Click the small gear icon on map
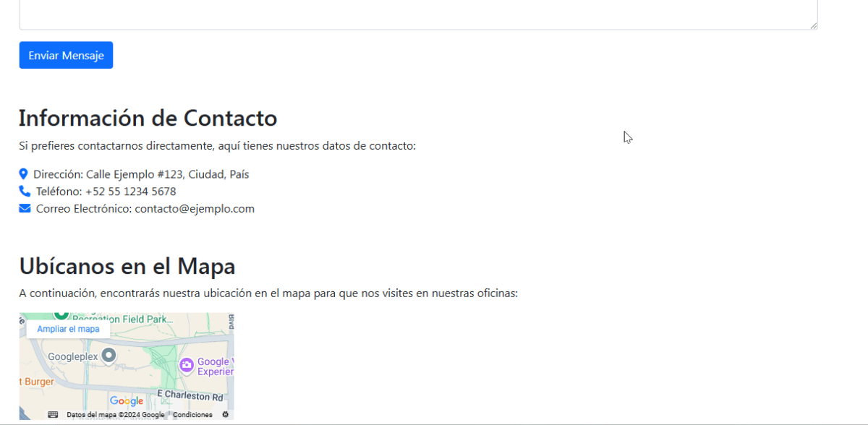The height and width of the screenshot is (425, 868). tap(225, 415)
